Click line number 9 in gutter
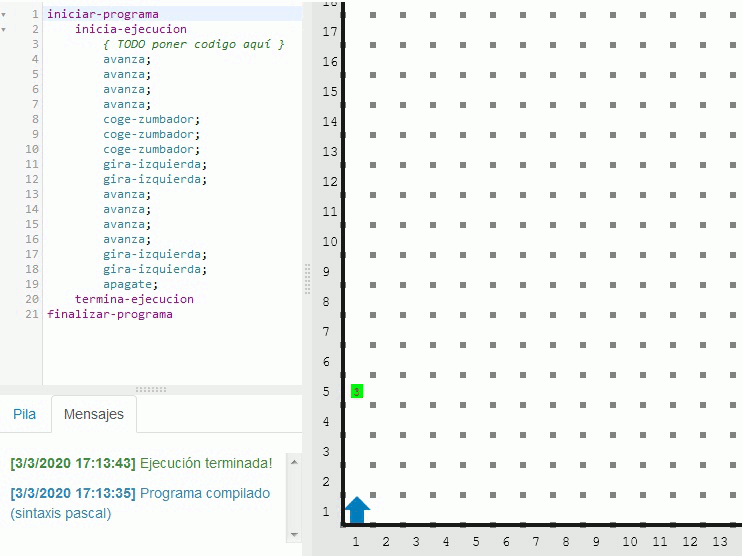The image size is (742, 556). click(35, 134)
